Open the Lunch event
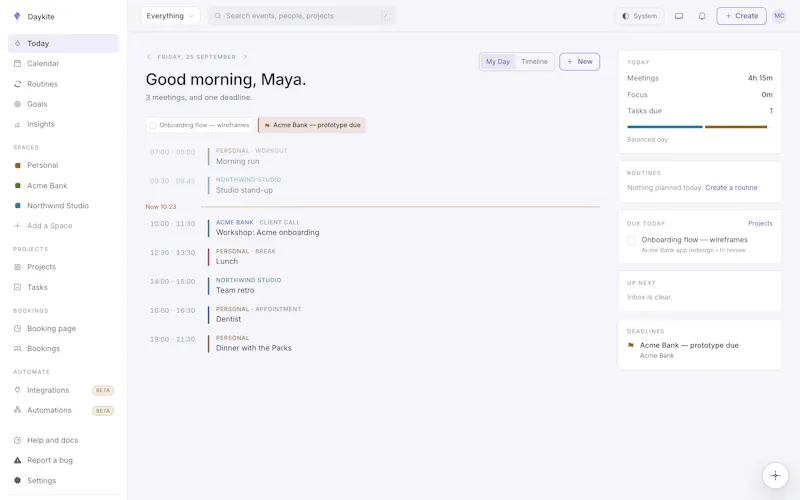Screen dimensions: 800x500 pos(373,257)
